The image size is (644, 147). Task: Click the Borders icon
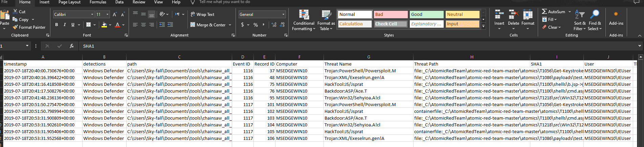point(89,25)
